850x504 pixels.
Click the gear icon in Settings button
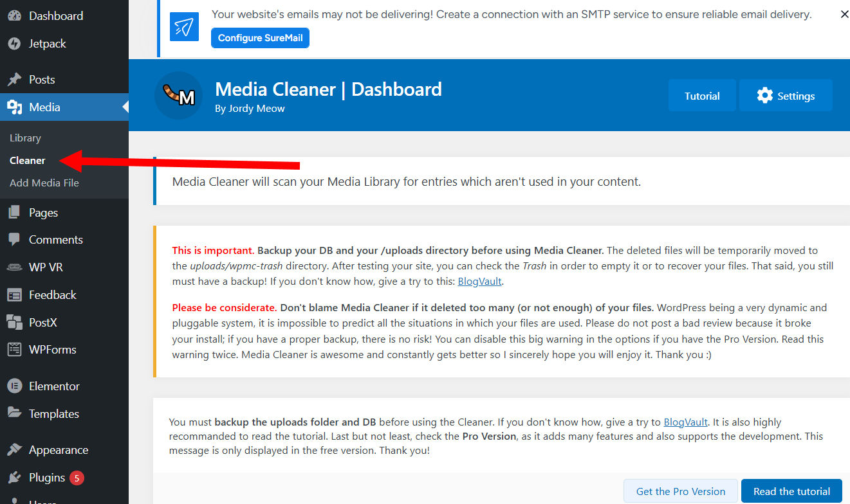click(764, 96)
